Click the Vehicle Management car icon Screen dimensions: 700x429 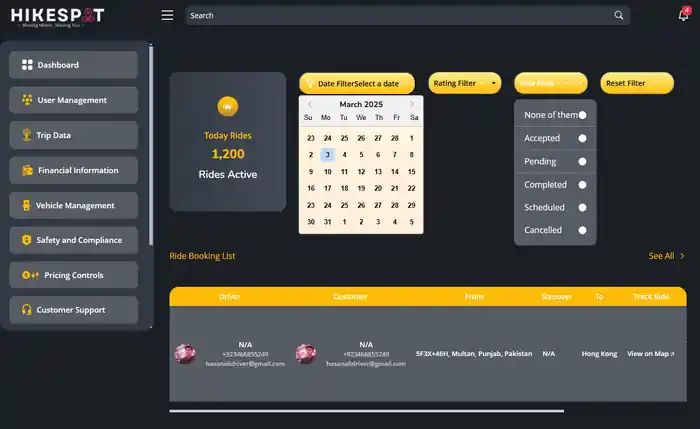pyautogui.click(x=26, y=205)
